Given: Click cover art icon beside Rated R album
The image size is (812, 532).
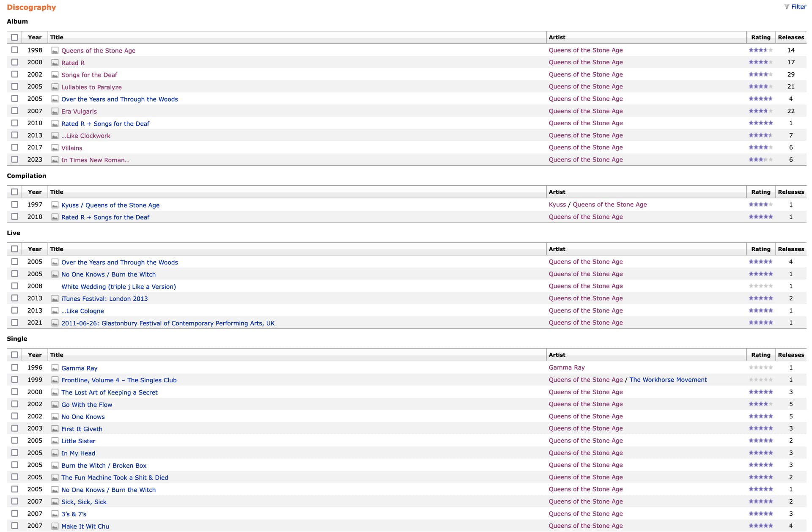Looking at the screenshot, I should (55, 63).
